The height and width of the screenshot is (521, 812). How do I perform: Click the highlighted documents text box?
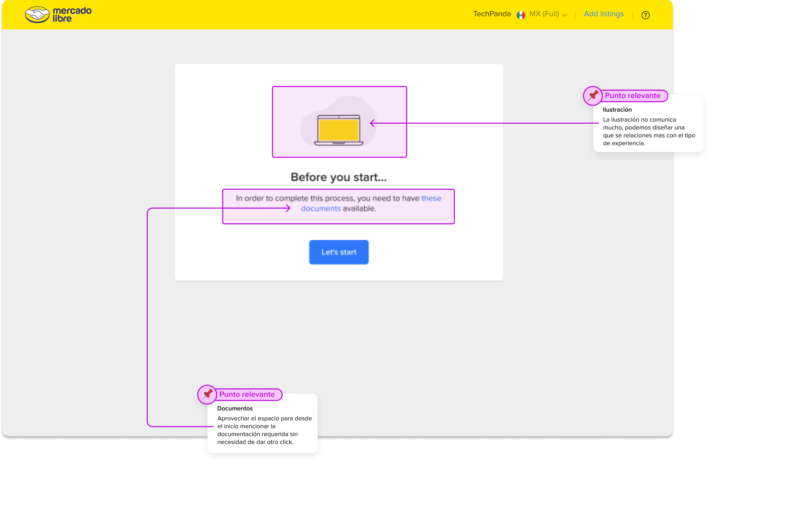(x=338, y=206)
